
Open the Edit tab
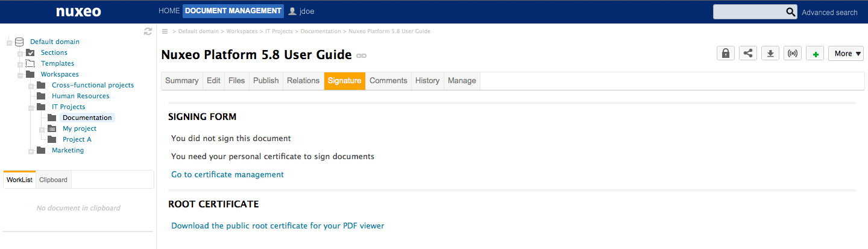click(213, 81)
